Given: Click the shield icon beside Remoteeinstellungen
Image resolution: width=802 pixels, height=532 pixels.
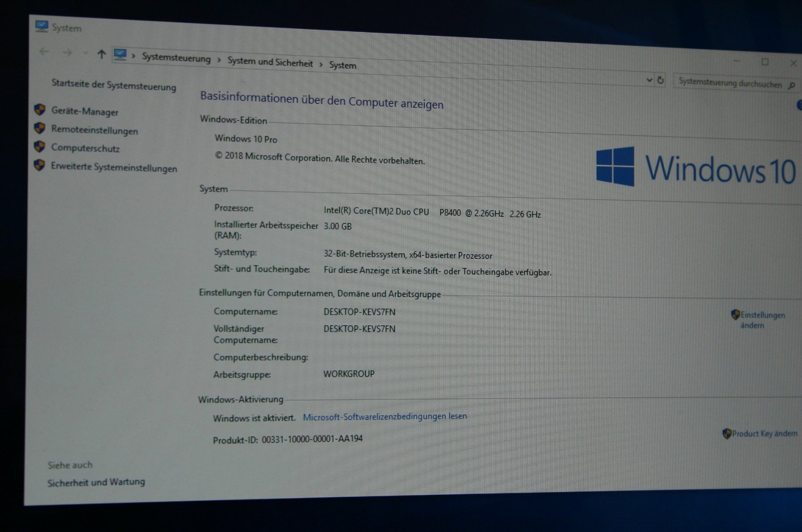Looking at the screenshot, I should click(x=40, y=128).
